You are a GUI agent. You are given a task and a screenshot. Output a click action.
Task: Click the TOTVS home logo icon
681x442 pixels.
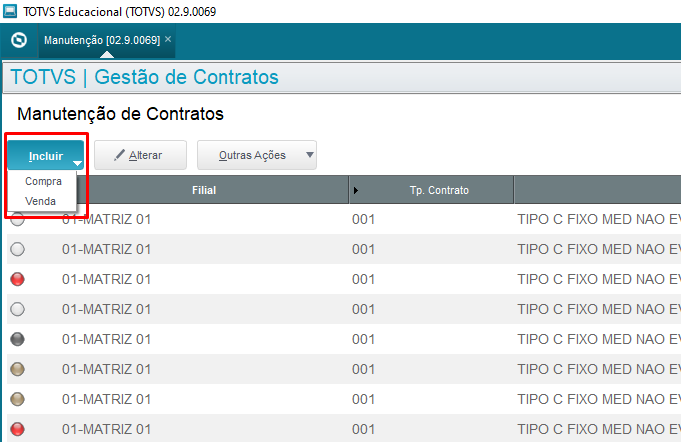tap(19, 40)
